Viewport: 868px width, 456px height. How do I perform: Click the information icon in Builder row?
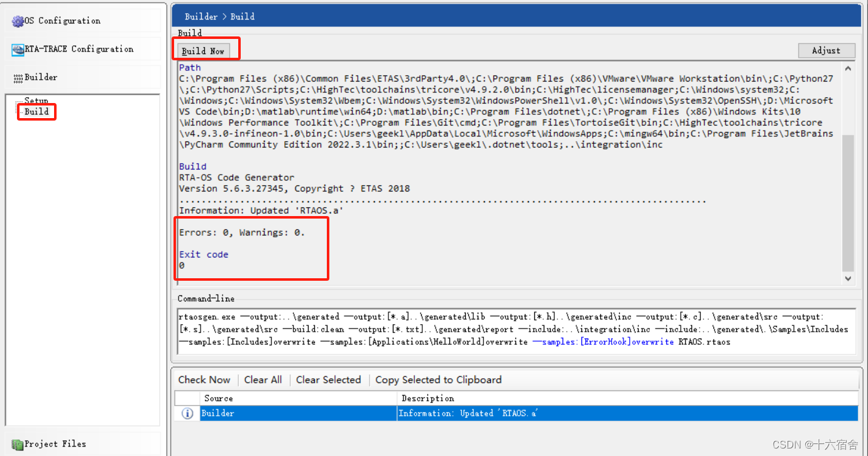pyautogui.click(x=187, y=413)
